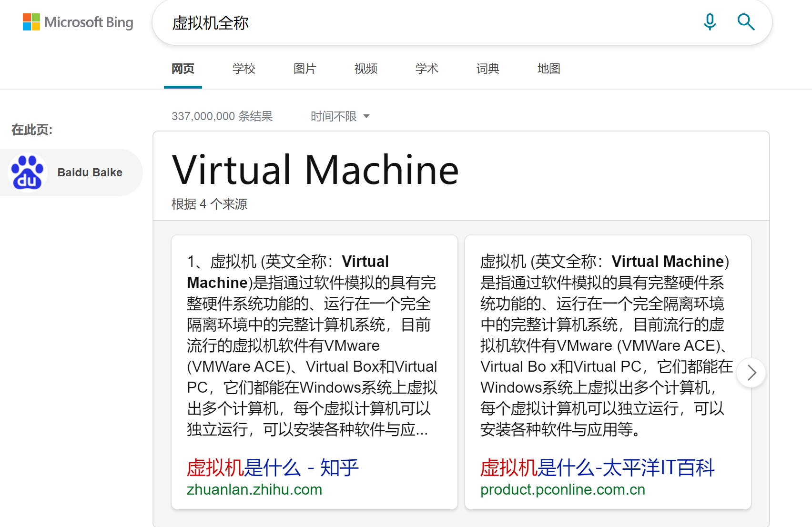Open the 时间不限 time filter dropdown

tap(340, 116)
